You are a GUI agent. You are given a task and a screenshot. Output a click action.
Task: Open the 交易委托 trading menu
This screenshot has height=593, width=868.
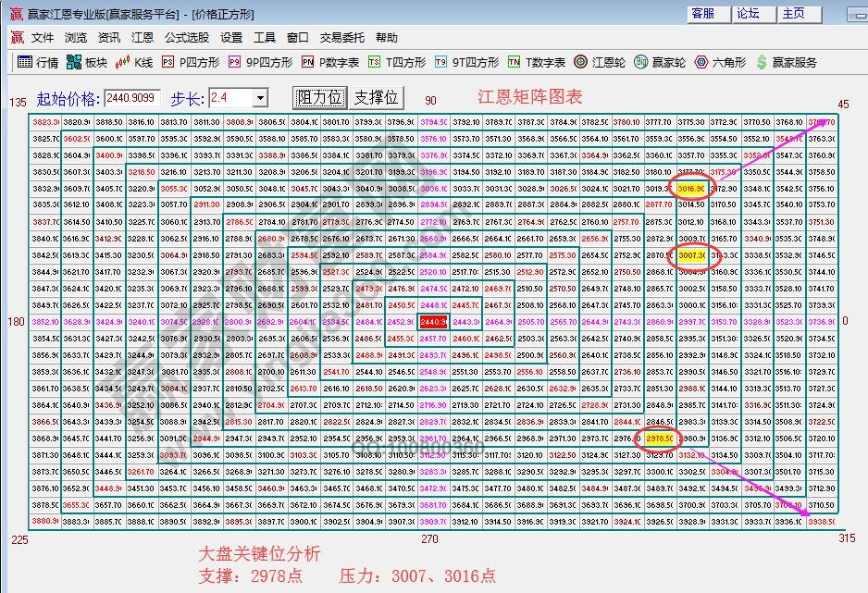coord(342,38)
